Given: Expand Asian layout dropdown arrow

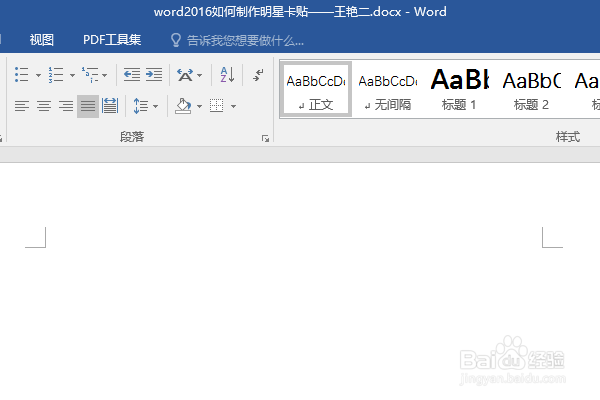Looking at the screenshot, I should [x=199, y=75].
